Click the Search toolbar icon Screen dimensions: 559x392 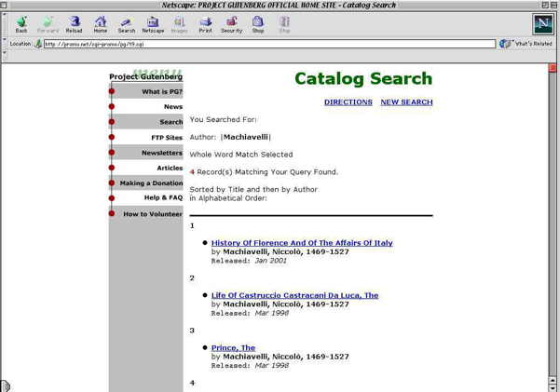click(127, 24)
